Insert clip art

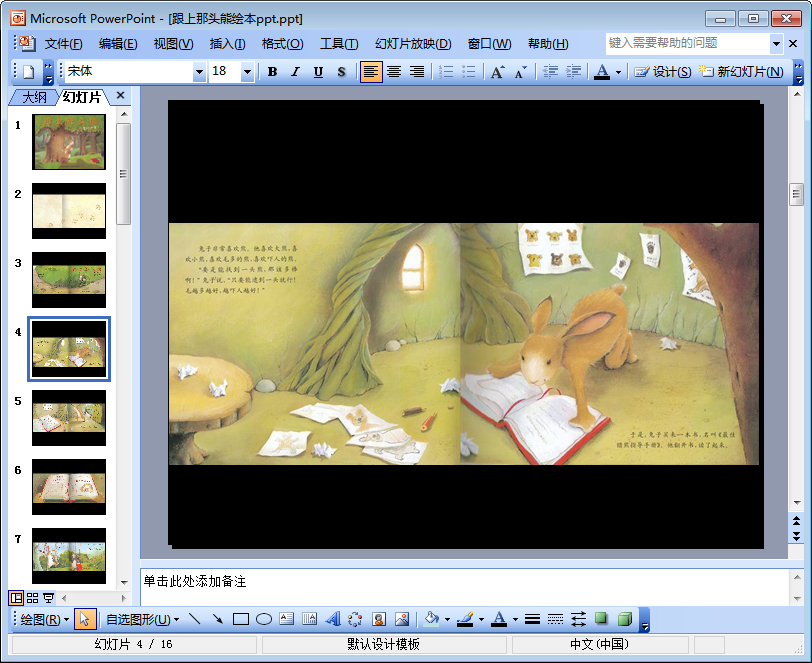pos(379,619)
